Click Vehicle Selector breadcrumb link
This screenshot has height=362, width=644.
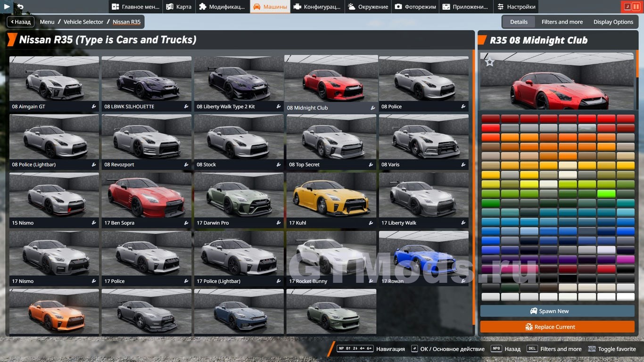[83, 22]
